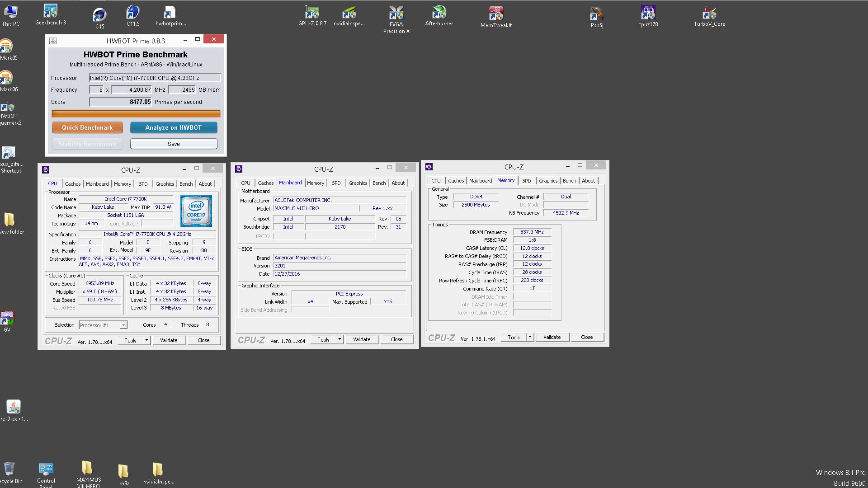The height and width of the screenshot is (488, 868).
Task: Click the Model field MAXIMUS VIII HERO
Action: (316, 208)
